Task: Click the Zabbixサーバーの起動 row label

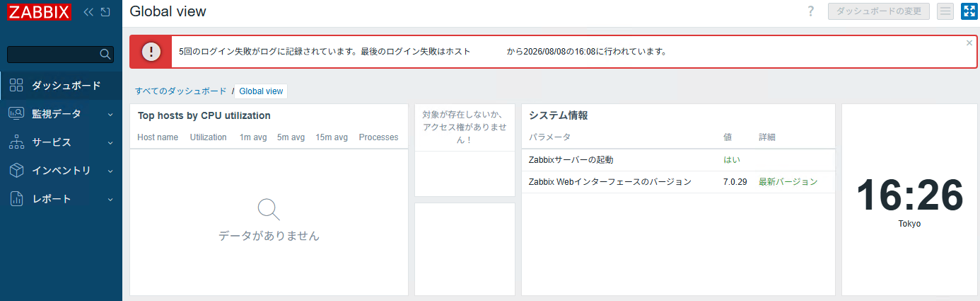Action: [x=571, y=160]
